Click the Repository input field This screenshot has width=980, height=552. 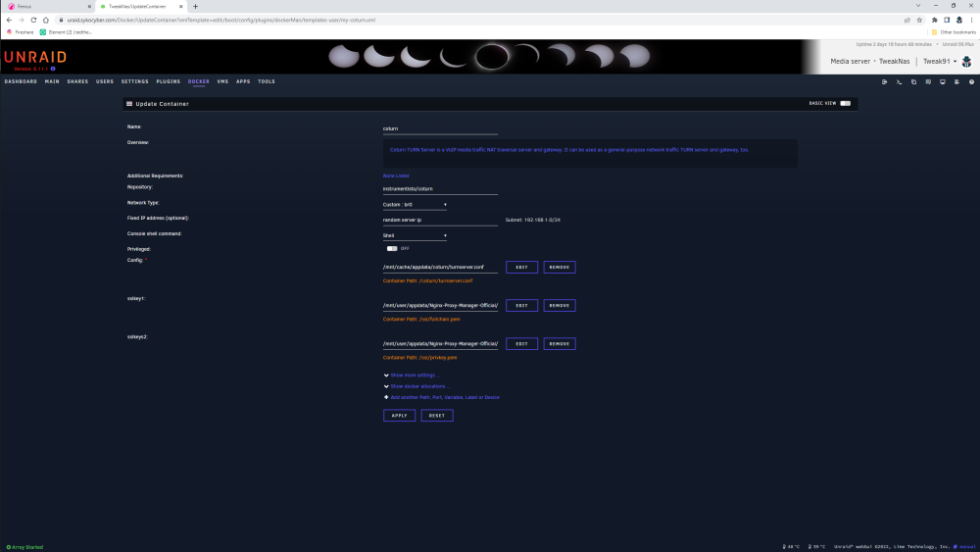pos(440,189)
